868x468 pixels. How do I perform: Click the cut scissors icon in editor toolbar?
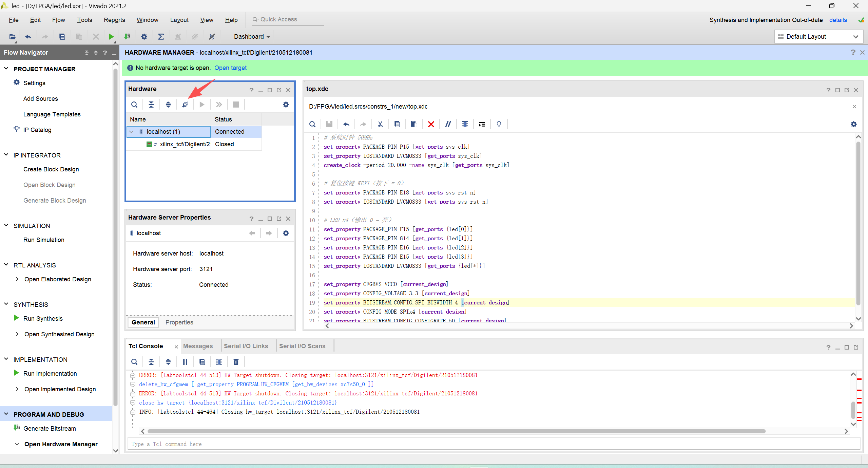pyautogui.click(x=380, y=124)
